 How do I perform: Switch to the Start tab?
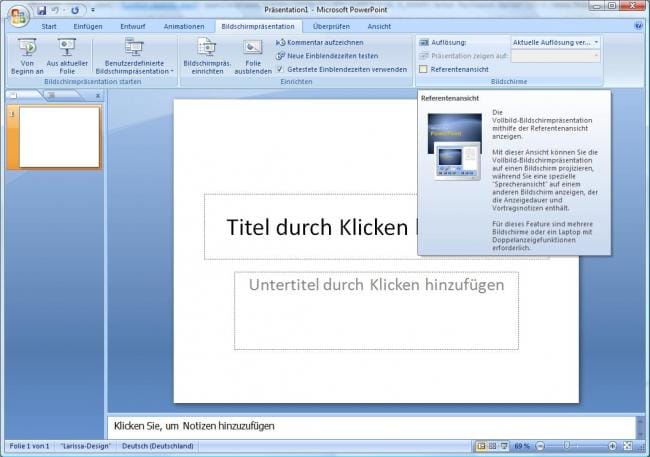point(49,27)
